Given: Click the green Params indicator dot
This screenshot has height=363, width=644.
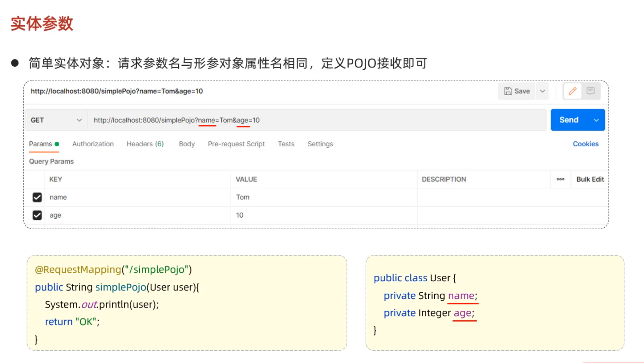Looking at the screenshot, I should (x=57, y=144).
